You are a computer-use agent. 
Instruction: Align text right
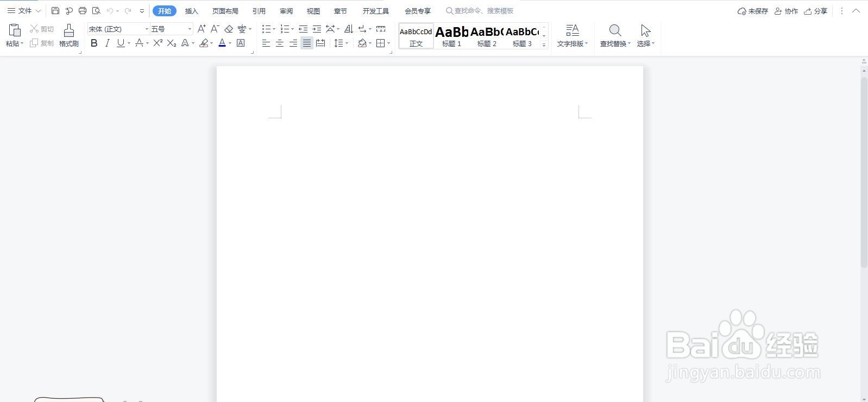[293, 43]
